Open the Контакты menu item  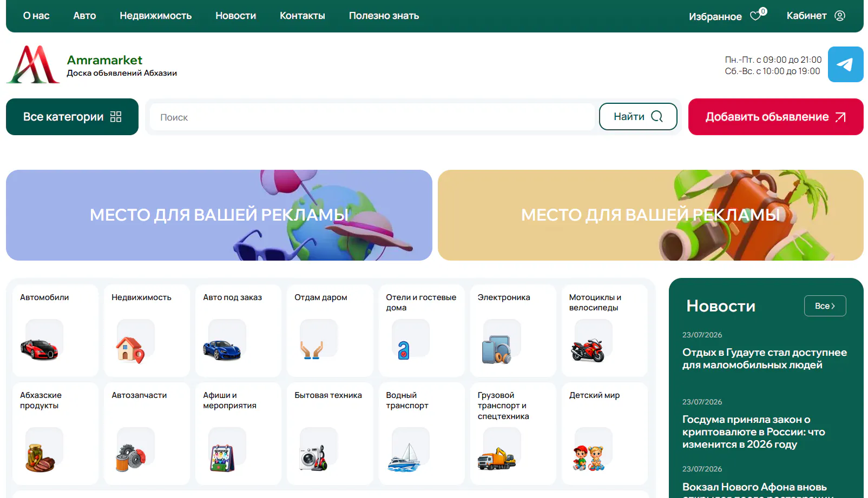coord(303,16)
